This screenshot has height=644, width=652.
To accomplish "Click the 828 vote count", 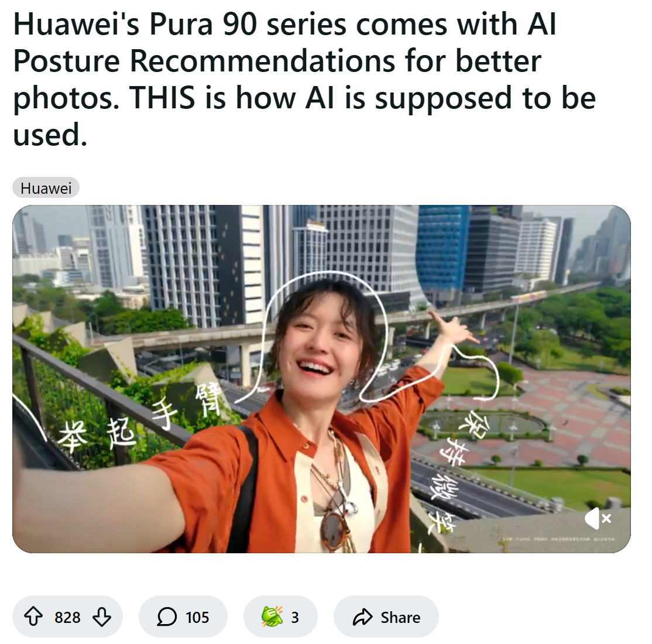I will click(67, 618).
